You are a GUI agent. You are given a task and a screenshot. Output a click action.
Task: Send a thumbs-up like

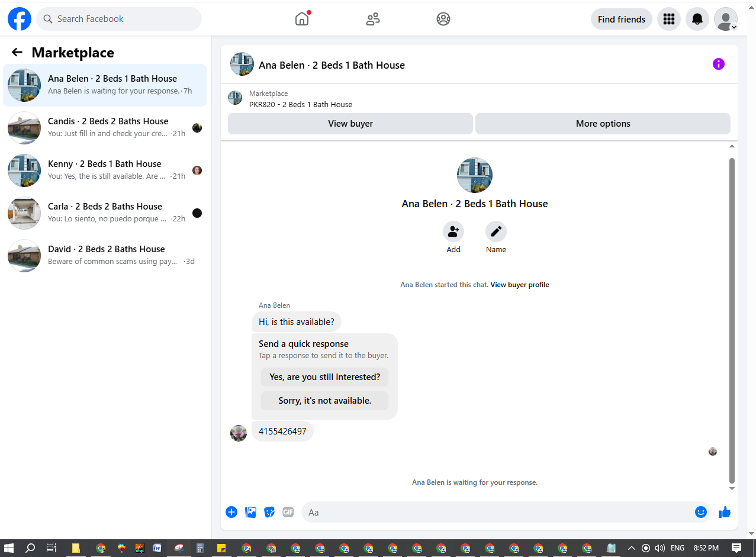pos(725,512)
